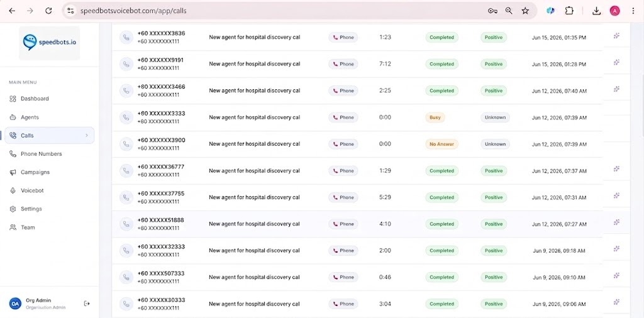Image resolution: width=644 pixels, height=318 pixels.
Task: Click the site info icon in address bar
Action: click(70, 11)
